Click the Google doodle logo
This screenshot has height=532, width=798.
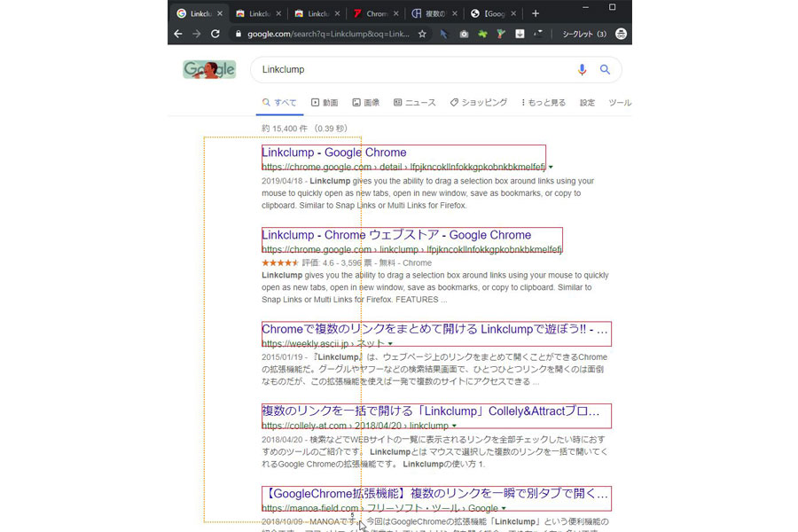pos(209,70)
